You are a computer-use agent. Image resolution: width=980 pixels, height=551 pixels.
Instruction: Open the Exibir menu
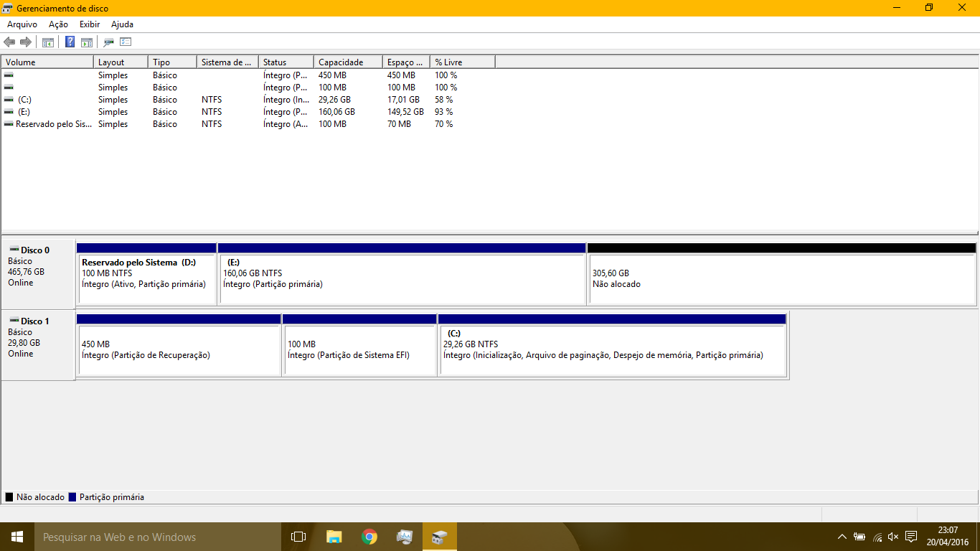[90, 24]
